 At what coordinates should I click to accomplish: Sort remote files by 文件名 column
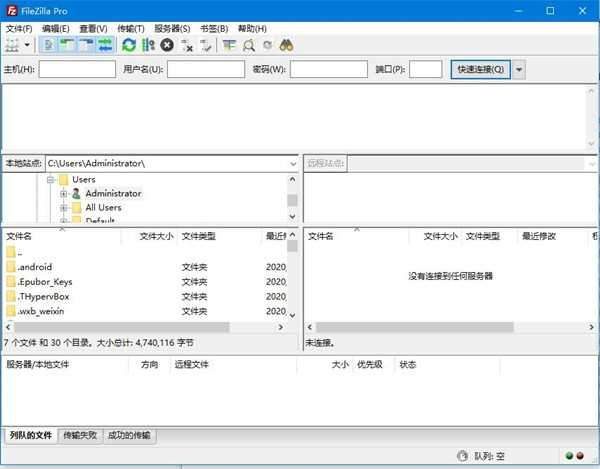point(321,236)
